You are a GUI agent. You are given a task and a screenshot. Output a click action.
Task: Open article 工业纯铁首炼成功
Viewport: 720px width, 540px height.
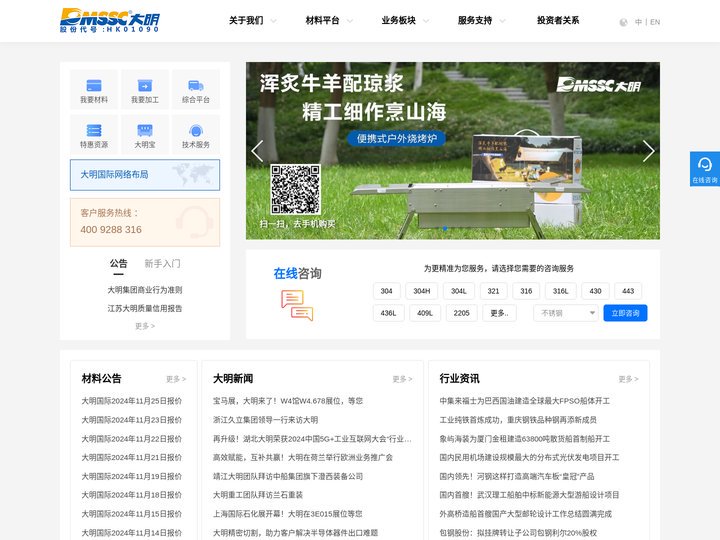518,420
